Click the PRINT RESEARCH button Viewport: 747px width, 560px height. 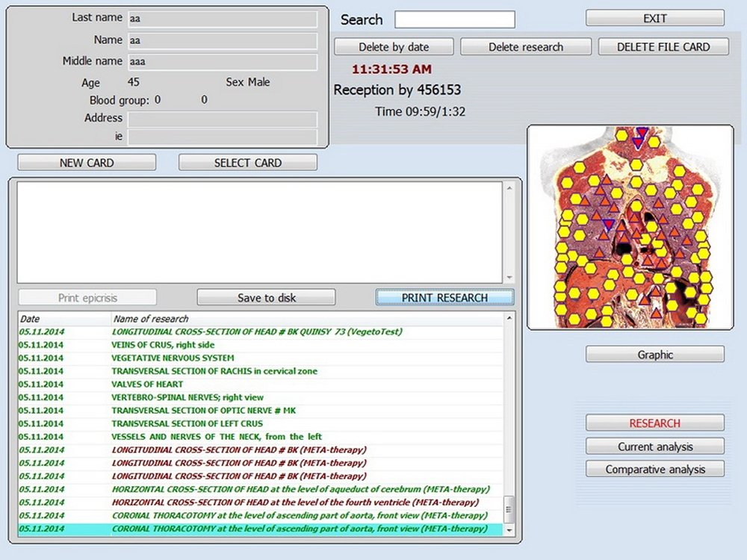(444, 297)
